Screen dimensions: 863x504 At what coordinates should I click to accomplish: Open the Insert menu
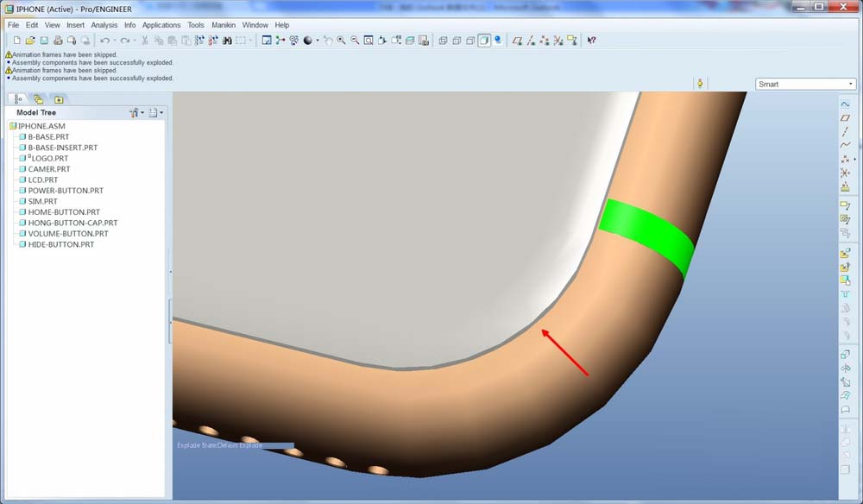click(x=75, y=25)
